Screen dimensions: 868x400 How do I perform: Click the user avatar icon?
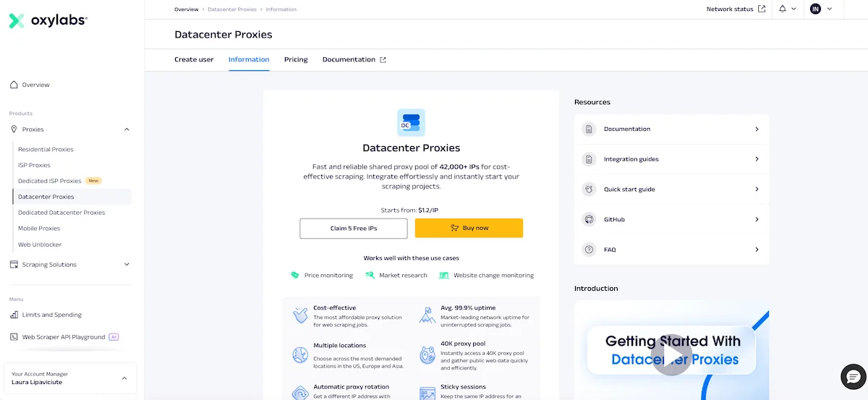point(816,9)
